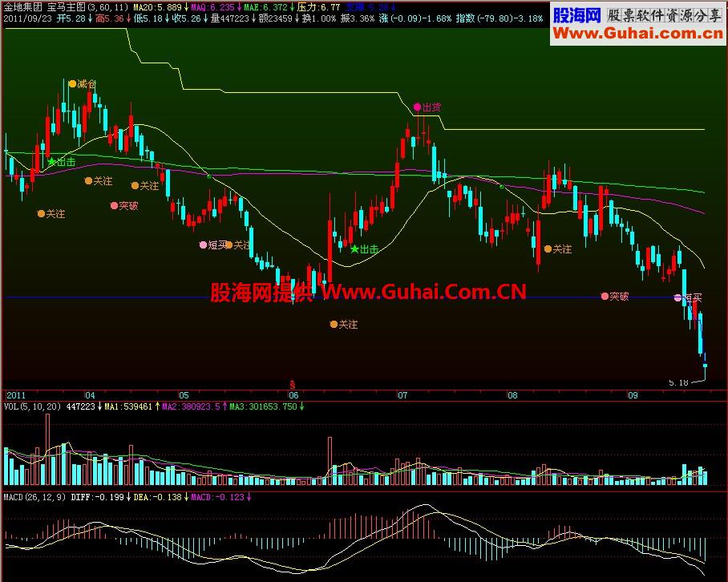Click the 关注 marker in August
This screenshot has width=728, height=582.
tap(557, 249)
